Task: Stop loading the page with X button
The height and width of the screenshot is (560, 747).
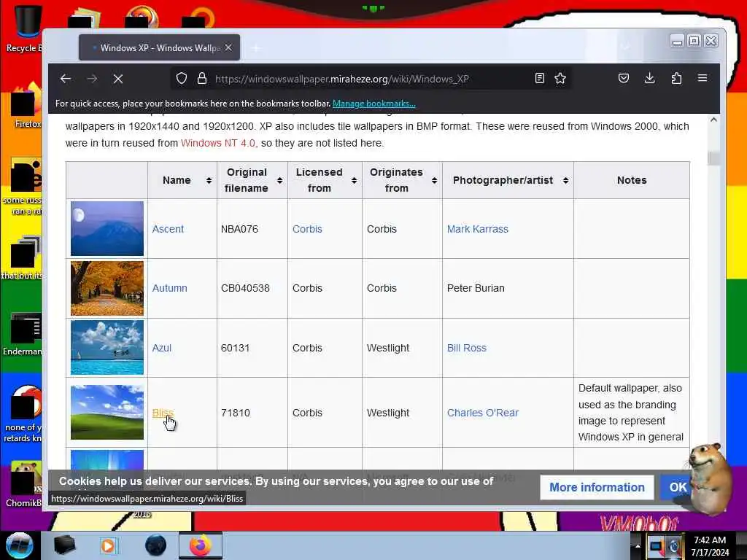Action: point(118,79)
